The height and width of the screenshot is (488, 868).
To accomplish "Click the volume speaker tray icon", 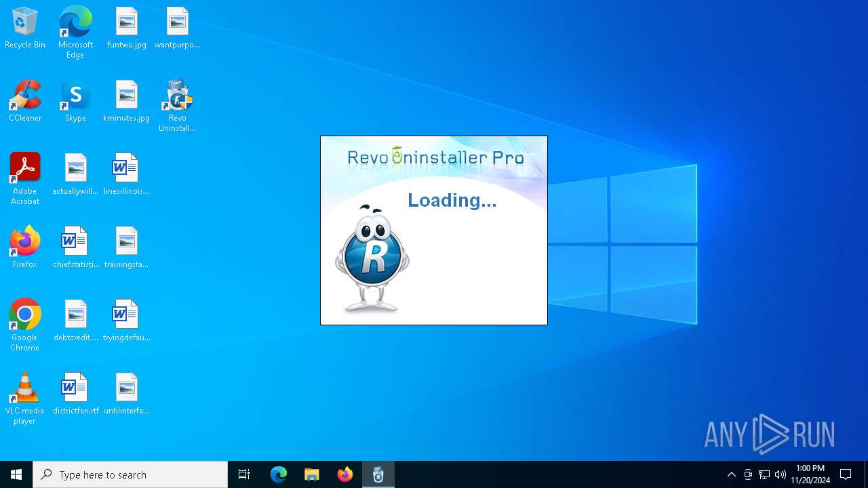I will click(x=781, y=474).
